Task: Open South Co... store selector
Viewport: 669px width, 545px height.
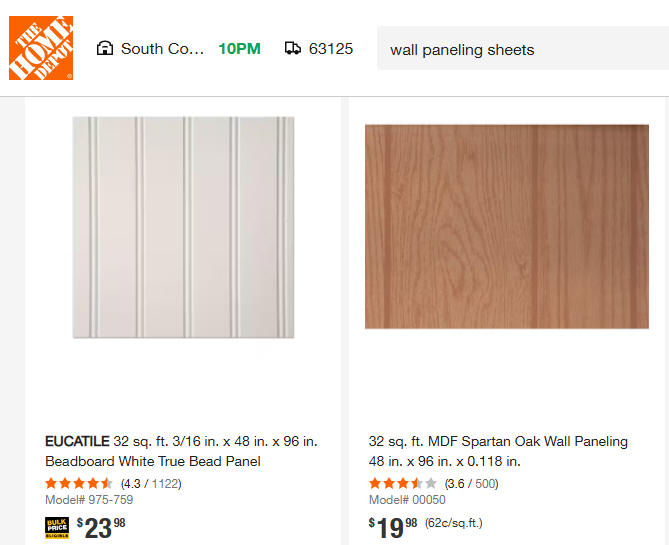Action: [162, 48]
